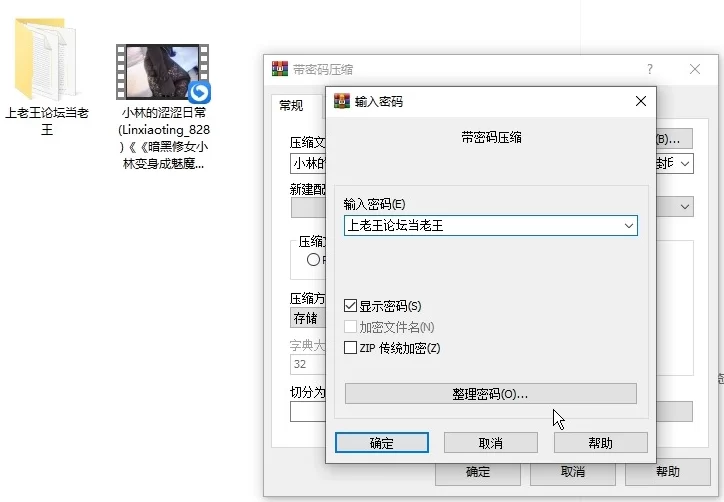Uncheck the 显示密码(S) checkbox

[x=350, y=306]
